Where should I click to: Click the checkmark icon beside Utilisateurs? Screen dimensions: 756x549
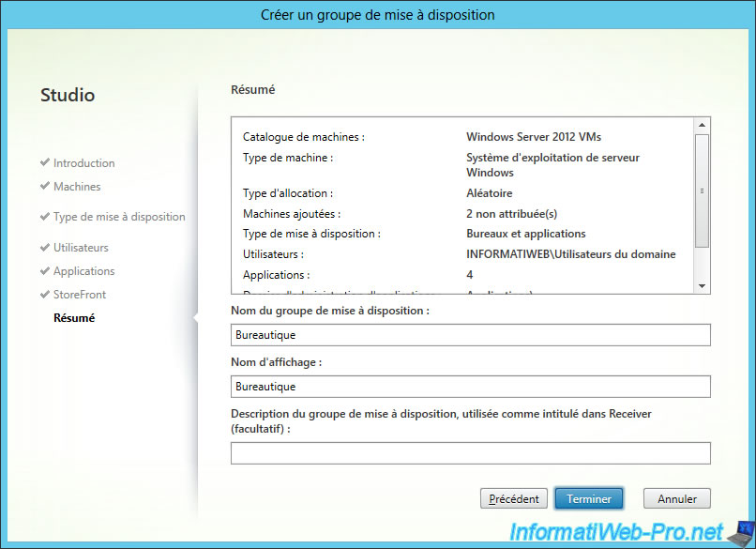pyautogui.click(x=45, y=247)
